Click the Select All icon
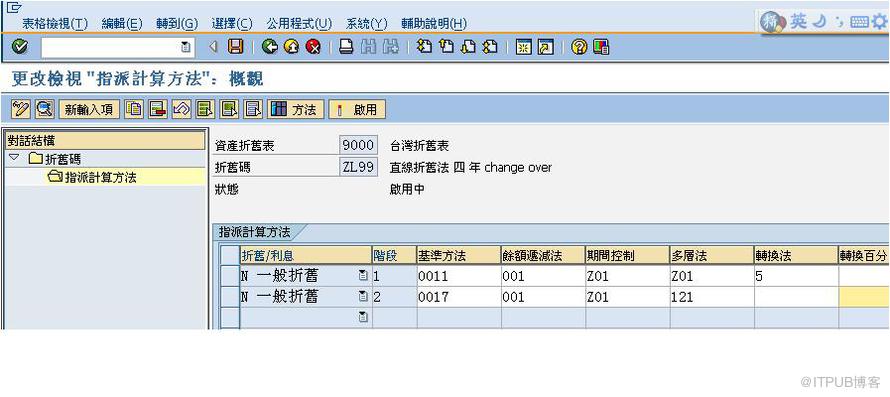The image size is (890, 397). pos(205,109)
